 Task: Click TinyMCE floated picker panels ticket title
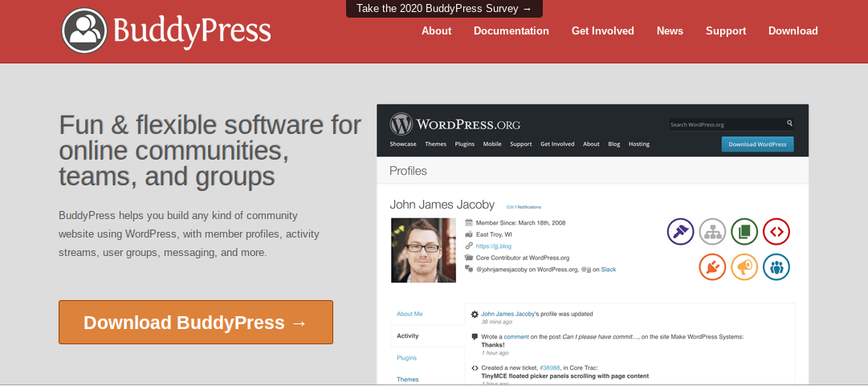[x=564, y=376]
